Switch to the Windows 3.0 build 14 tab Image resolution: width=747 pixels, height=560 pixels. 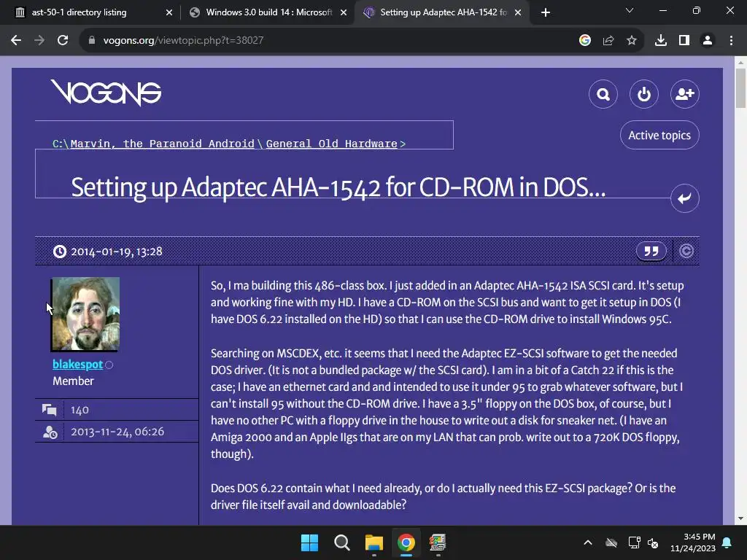coord(268,12)
